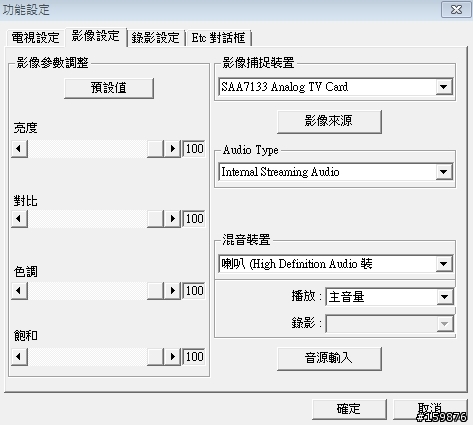Decrease 飽和 saturation with left arrow
The image size is (473, 425).
[x=19, y=357]
